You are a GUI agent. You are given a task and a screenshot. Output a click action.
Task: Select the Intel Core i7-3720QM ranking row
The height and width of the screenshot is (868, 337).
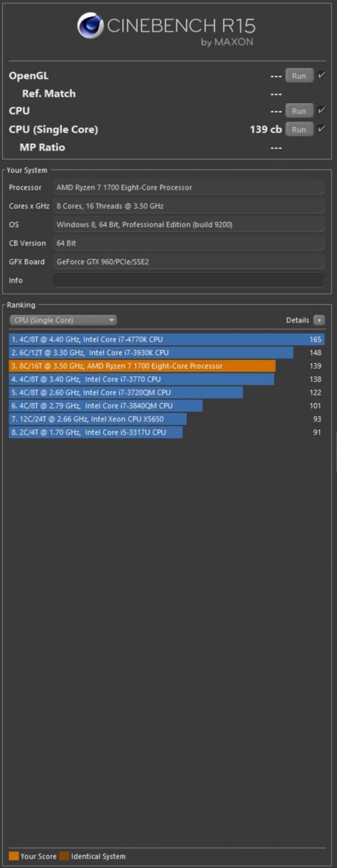pyautogui.click(x=126, y=392)
